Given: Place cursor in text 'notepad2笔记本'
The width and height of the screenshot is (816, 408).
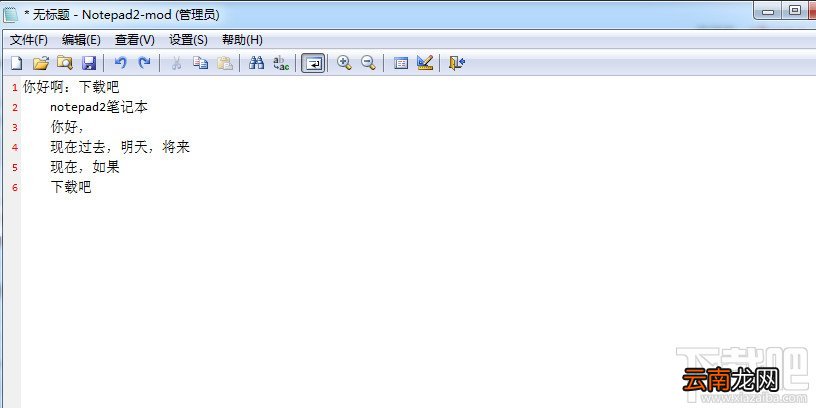Looking at the screenshot, I should tap(99, 107).
